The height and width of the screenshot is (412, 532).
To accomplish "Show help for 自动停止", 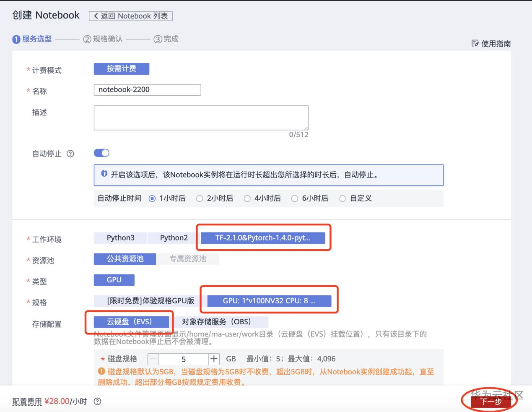I will (70, 154).
